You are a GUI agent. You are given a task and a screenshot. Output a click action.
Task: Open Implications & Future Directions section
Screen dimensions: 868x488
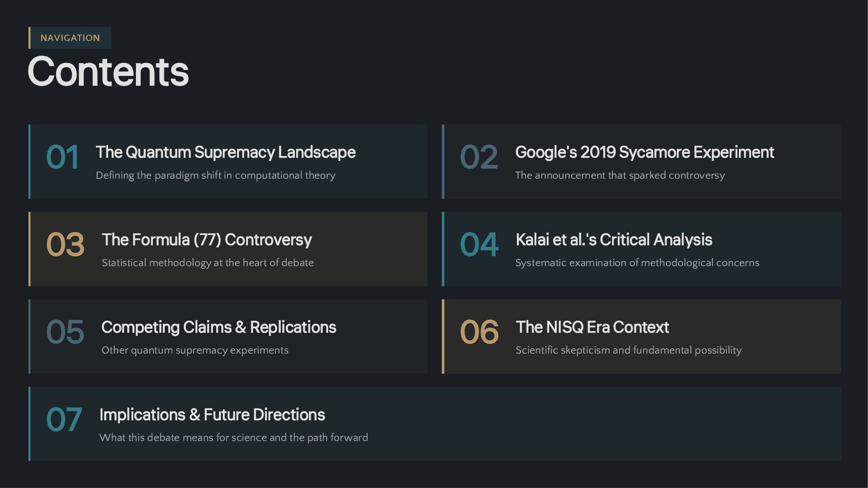pyautogui.click(x=212, y=415)
